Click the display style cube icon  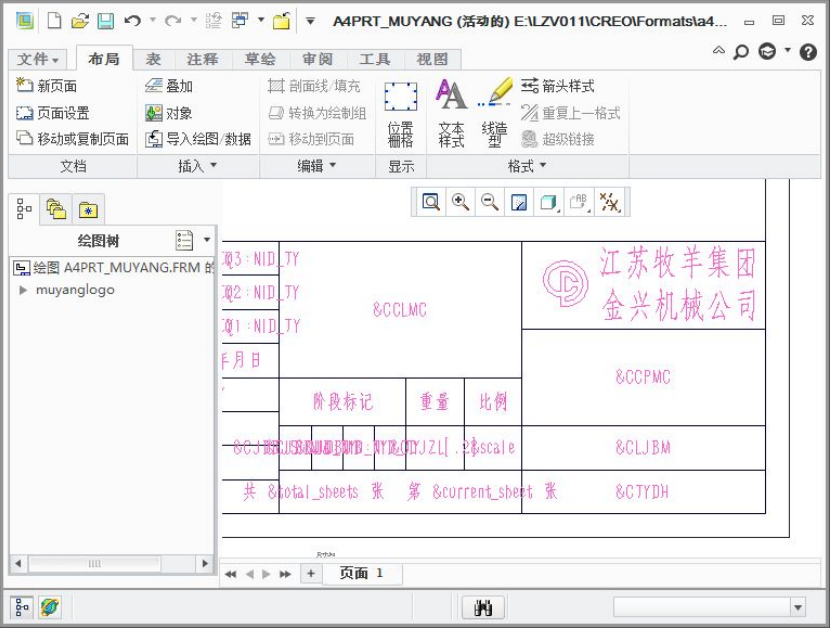[x=549, y=202]
